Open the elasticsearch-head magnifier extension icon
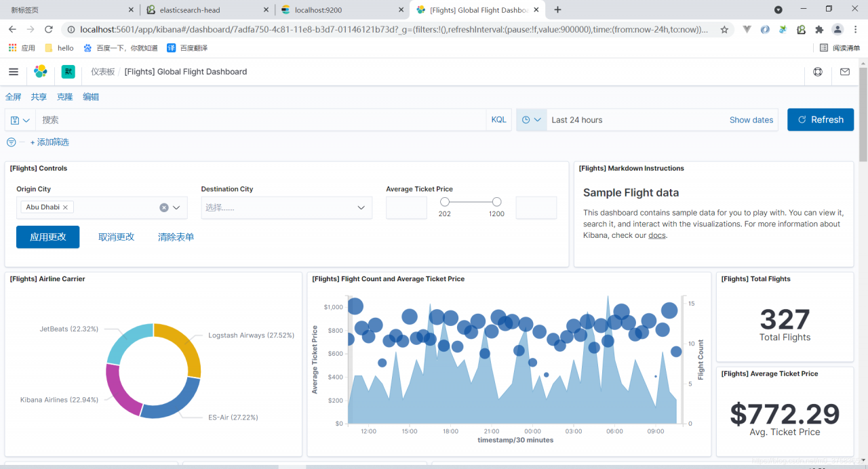868x469 pixels. coord(801,30)
